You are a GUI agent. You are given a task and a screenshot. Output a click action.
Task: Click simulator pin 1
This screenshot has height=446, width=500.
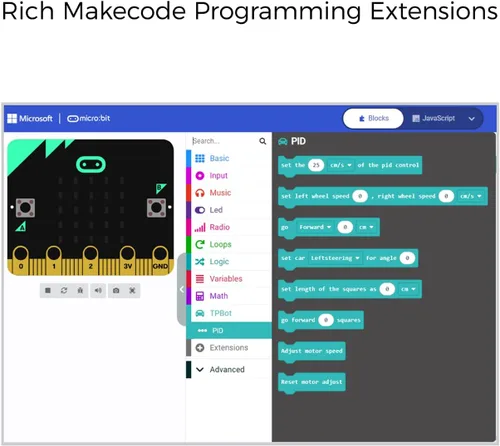(x=54, y=260)
